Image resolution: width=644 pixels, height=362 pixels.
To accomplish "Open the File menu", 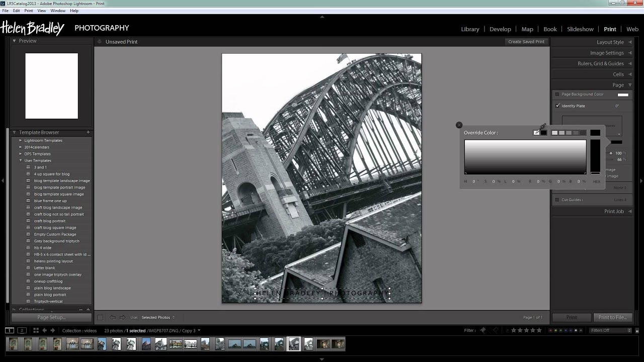I will (x=5, y=11).
